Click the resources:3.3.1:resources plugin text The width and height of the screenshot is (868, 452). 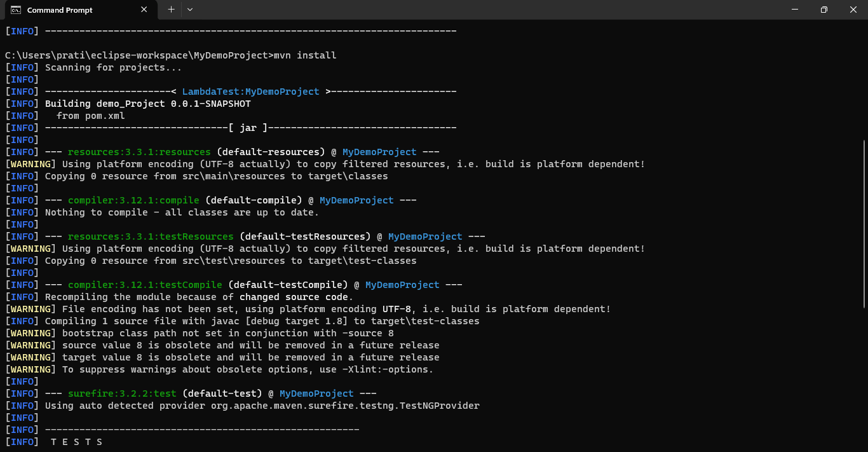tap(139, 152)
